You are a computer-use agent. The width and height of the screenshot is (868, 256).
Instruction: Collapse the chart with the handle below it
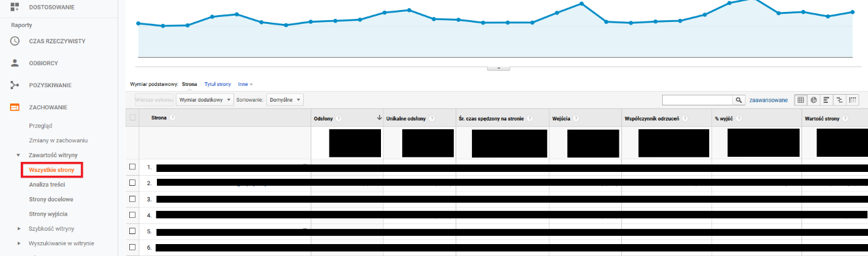498,68
